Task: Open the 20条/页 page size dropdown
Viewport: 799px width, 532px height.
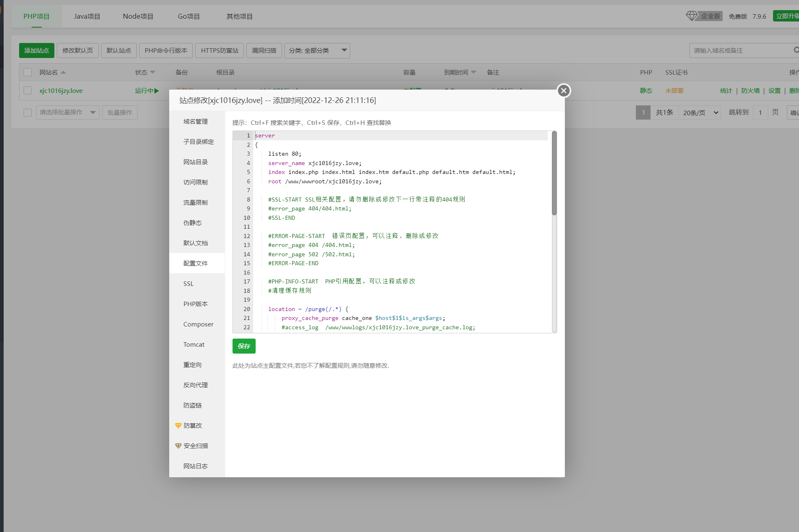Action: point(700,112)
